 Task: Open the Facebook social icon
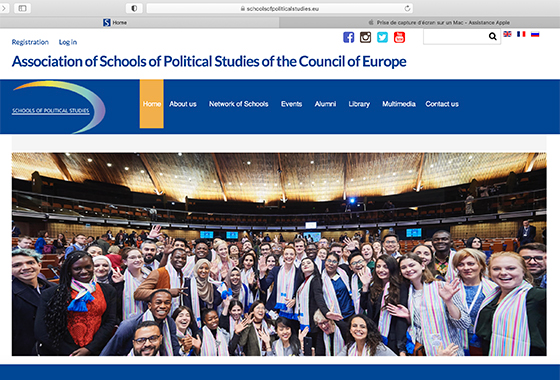[x=349, y=37]
